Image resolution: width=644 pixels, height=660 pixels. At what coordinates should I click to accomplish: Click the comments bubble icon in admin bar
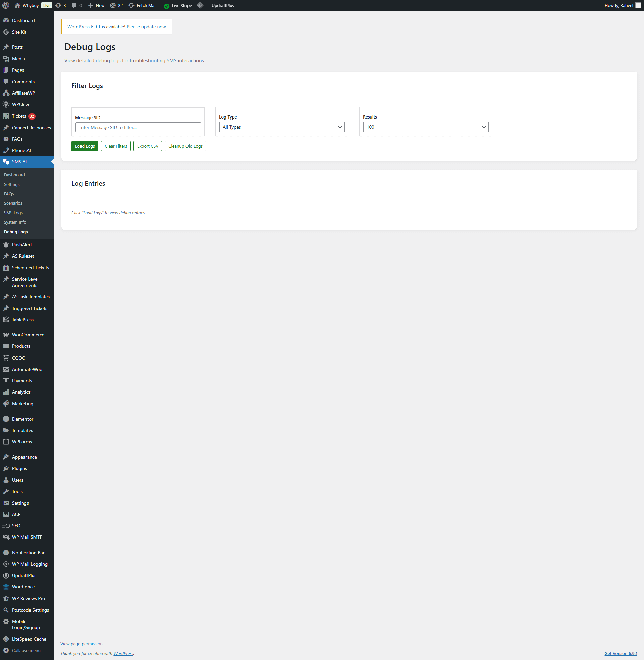(74, 5)
